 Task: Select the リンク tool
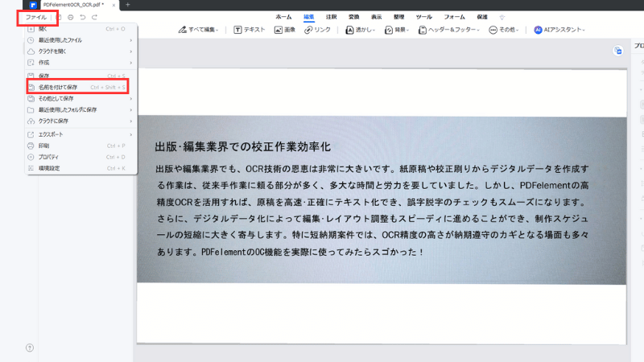tap(317, 30)
